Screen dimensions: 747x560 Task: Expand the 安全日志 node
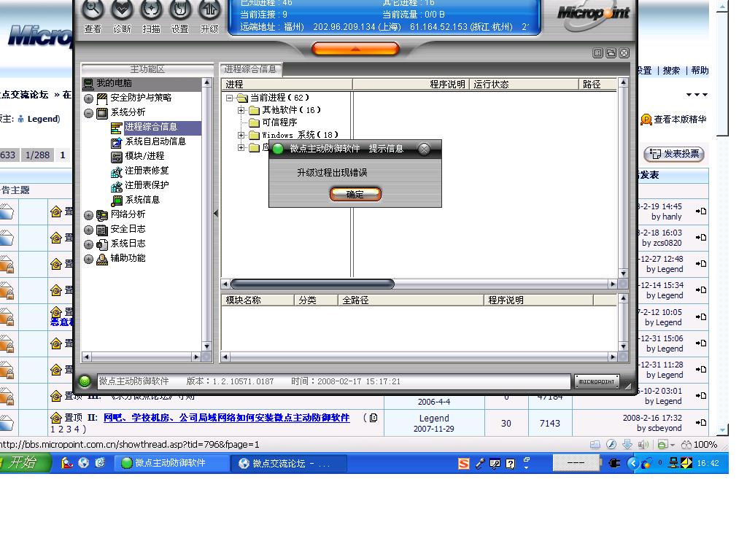pyautogui.click(x=88, y=230)
